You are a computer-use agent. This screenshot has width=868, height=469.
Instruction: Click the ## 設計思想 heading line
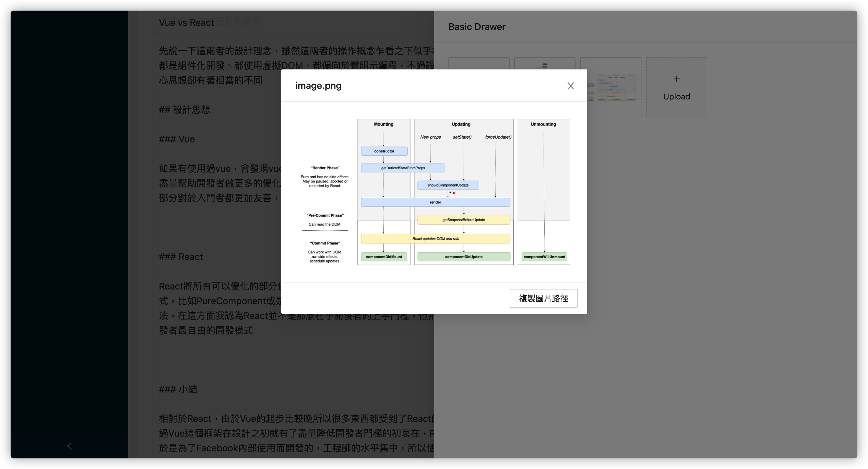click(184, 109)
